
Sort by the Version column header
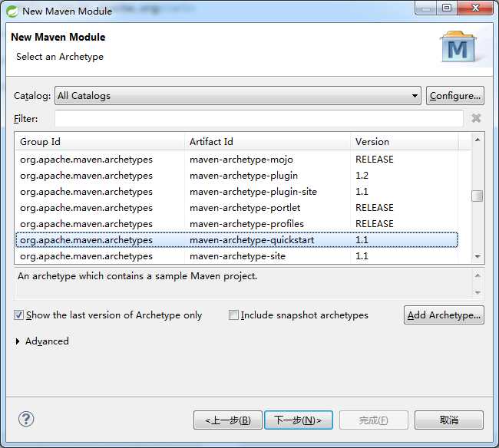(404, 141)
